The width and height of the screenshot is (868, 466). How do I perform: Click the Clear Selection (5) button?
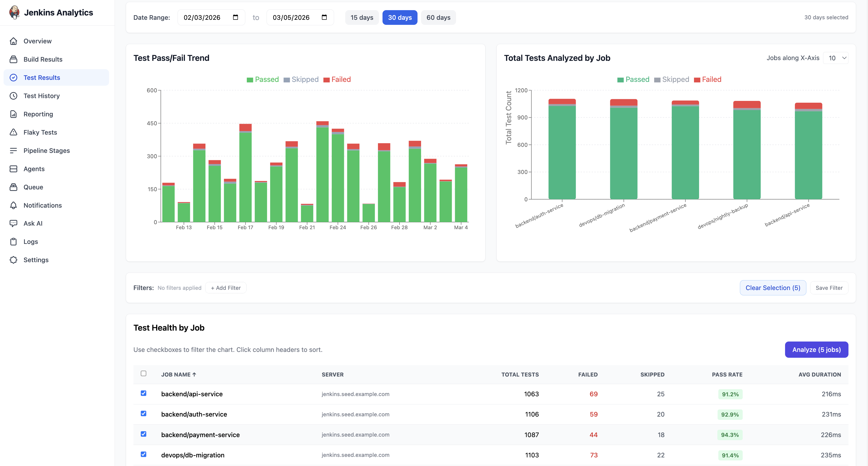coord(773,288)
